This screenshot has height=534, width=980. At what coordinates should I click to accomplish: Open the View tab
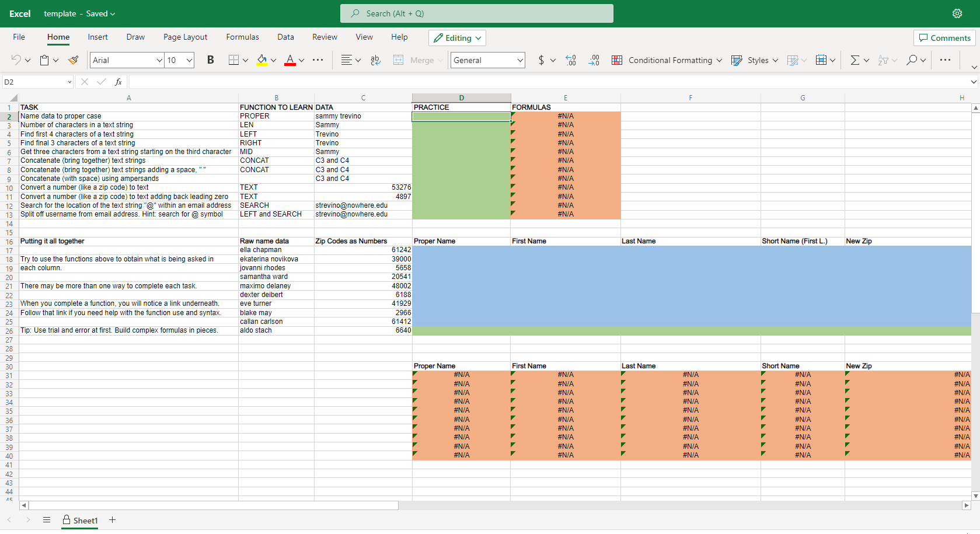[x=364, y=37]
